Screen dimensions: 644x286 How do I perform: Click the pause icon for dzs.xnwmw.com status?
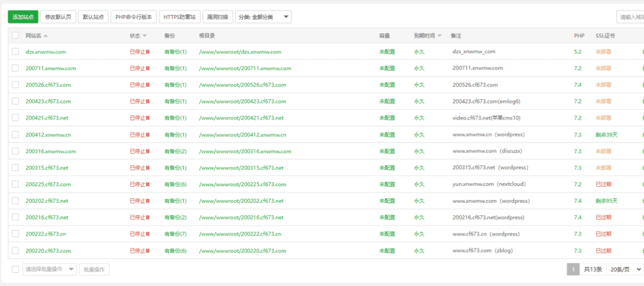coord(148,52)
